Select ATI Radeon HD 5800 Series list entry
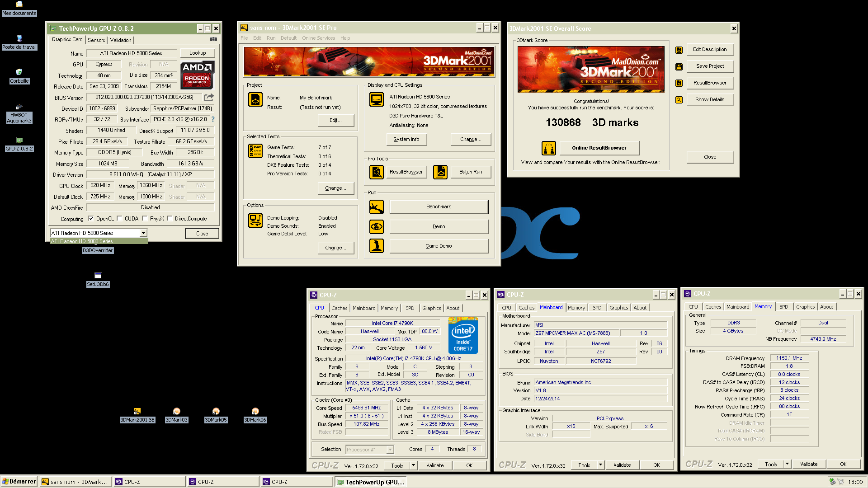This screenshot has height=488, width=868. click(x=99, y=241)
